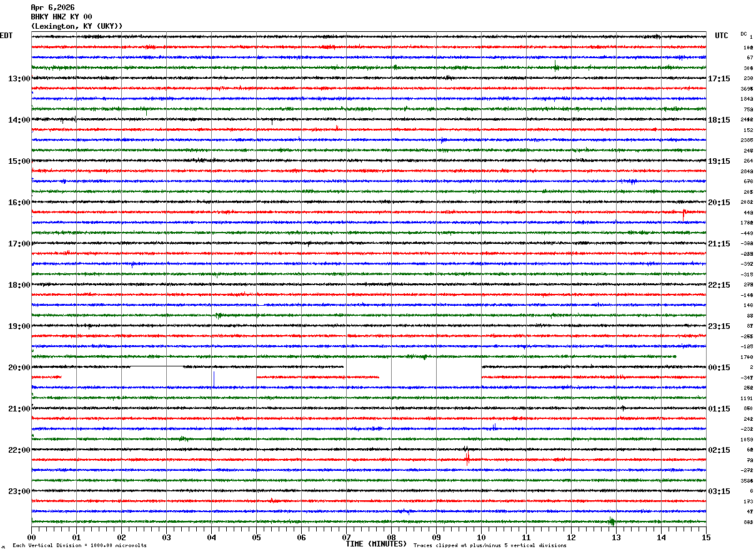Click the DC offset value "-392"

coord(747,264)
